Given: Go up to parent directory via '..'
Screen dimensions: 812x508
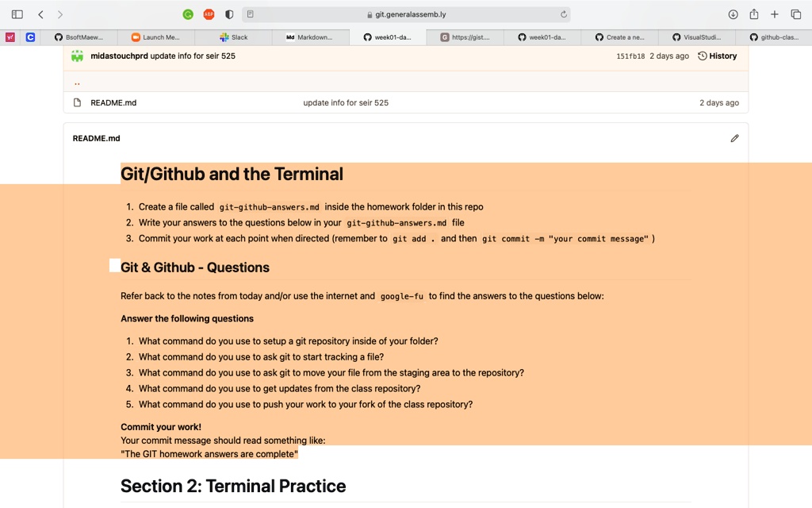Looking at the screenshot, I should pyautogui.click(x=77, y=83).
